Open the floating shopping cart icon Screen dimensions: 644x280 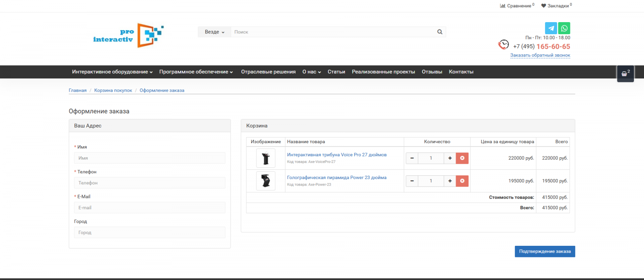(625, 74)
